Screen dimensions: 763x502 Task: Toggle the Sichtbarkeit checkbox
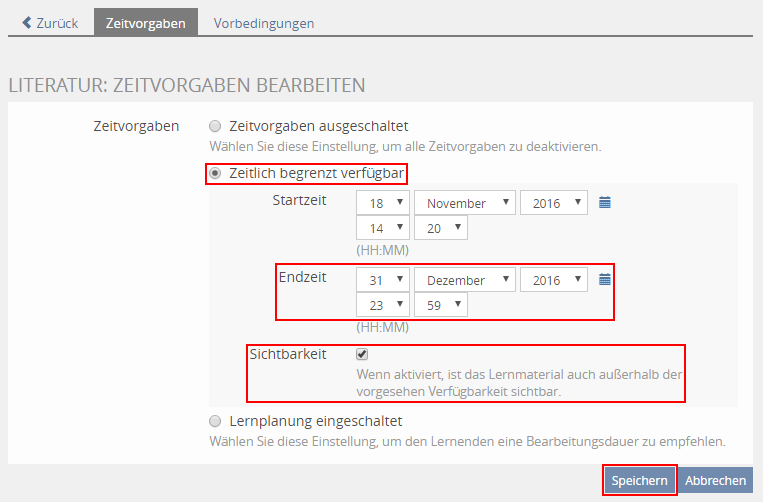362,354
